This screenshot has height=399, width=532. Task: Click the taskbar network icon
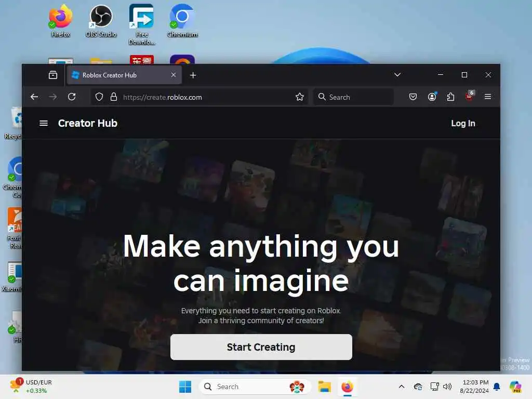point(435,387)
